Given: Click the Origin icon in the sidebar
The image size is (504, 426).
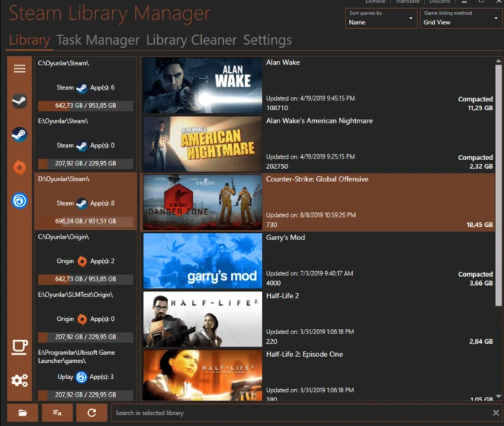Looking at the screenshot, I should click(20, 167).
